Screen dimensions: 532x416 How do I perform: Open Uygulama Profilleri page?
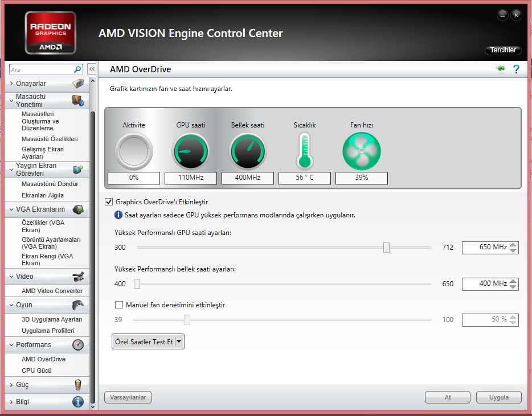(48, 331)
